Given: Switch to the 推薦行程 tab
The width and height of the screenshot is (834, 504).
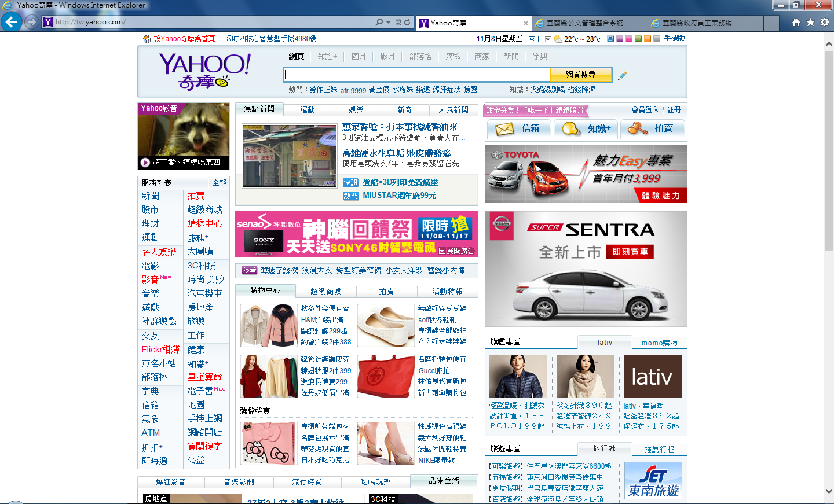Looking at the screenshot, I should 659,450.
